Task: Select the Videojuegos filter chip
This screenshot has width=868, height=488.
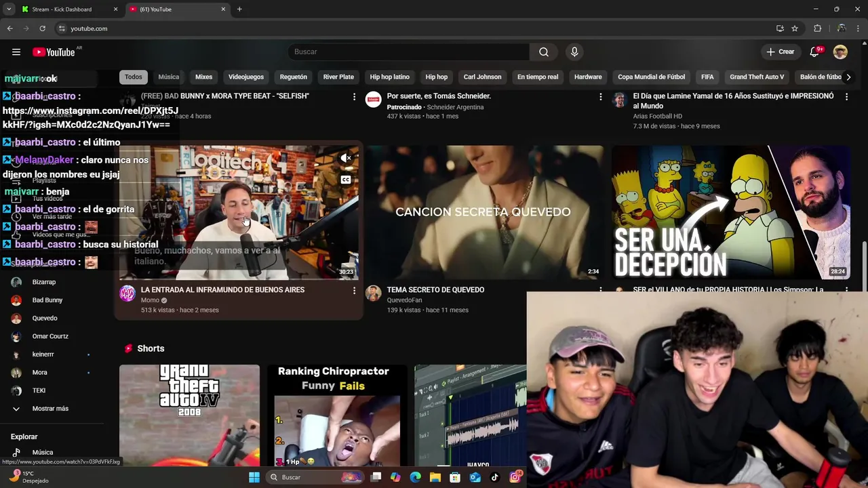Action: 246,77
